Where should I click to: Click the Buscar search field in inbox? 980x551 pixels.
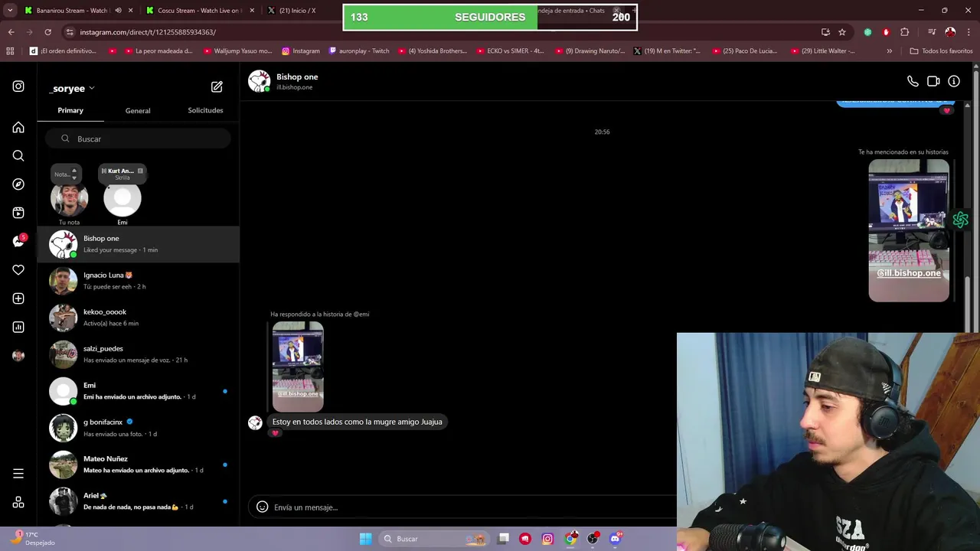[x=138, y=139]
